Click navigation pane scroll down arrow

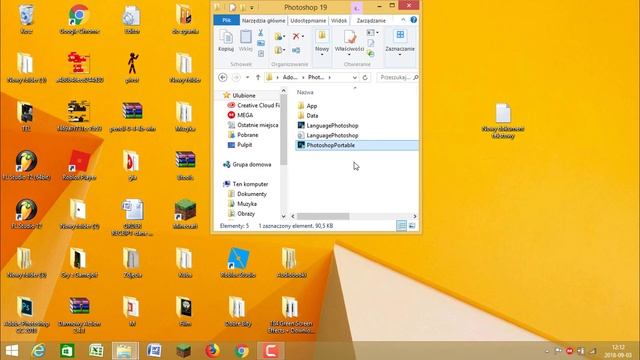tap(283, 216)
